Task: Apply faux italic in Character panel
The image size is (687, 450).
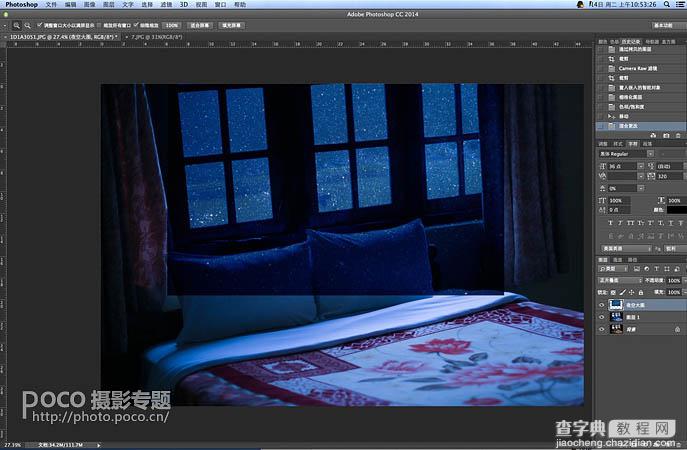Action: [620, 223]
